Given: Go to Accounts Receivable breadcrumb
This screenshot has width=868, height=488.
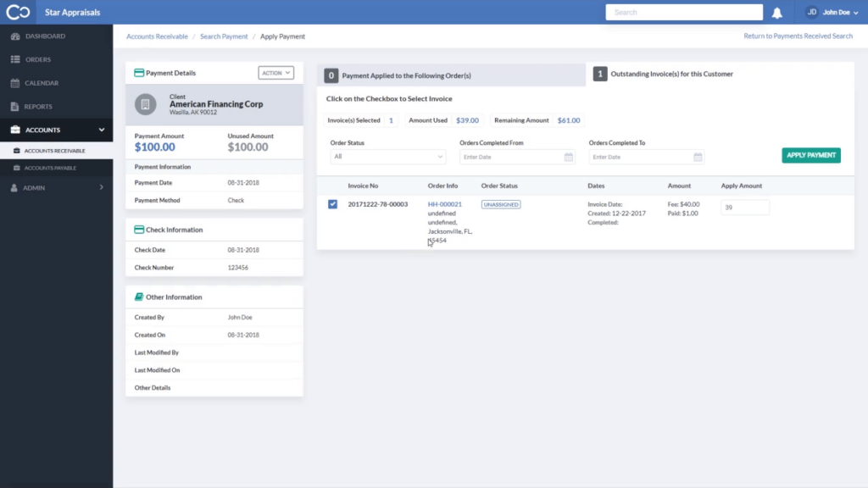Looking at the screenshot, I should click(x=157, y=36).
